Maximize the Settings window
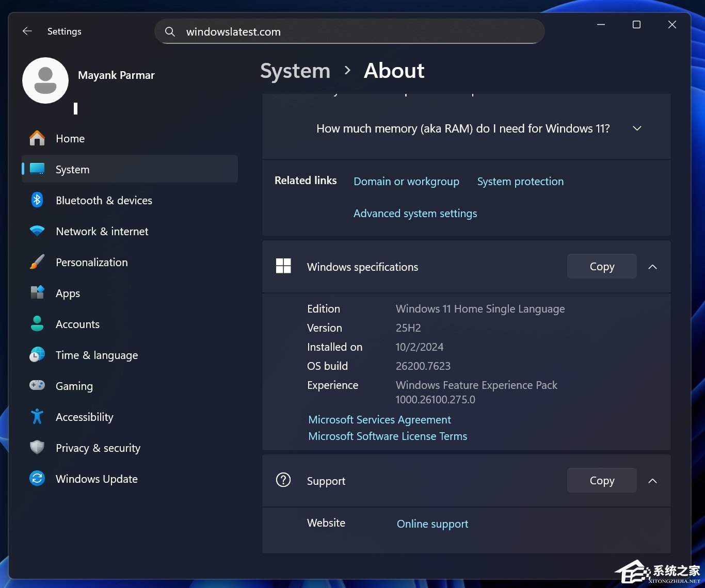The width and height of the screenshot is (705, 588). point(636,24)
